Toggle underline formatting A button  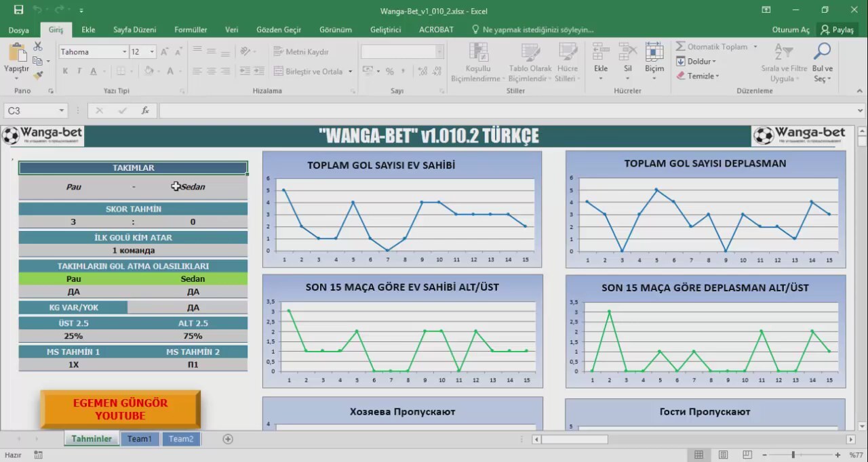click(93, 71)
